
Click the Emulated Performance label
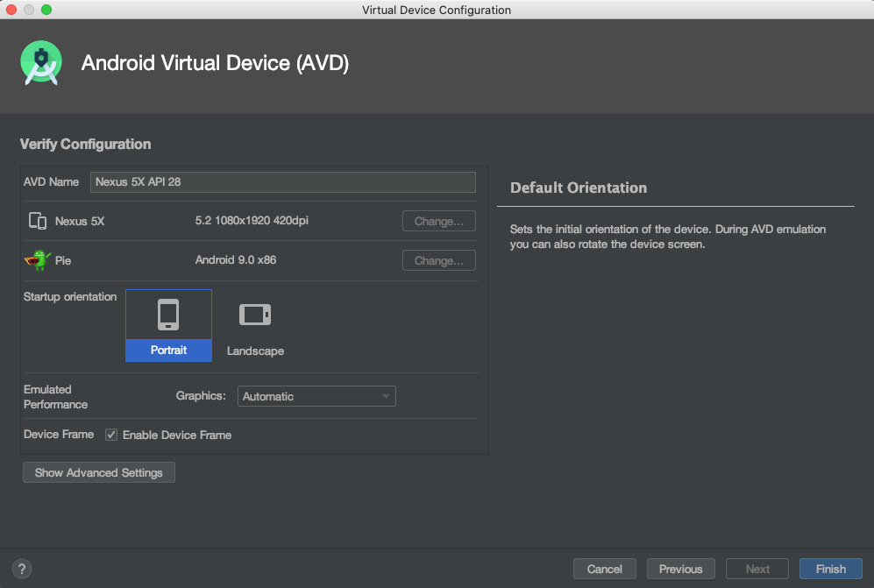pyautogui.click(x=55, y=397)
